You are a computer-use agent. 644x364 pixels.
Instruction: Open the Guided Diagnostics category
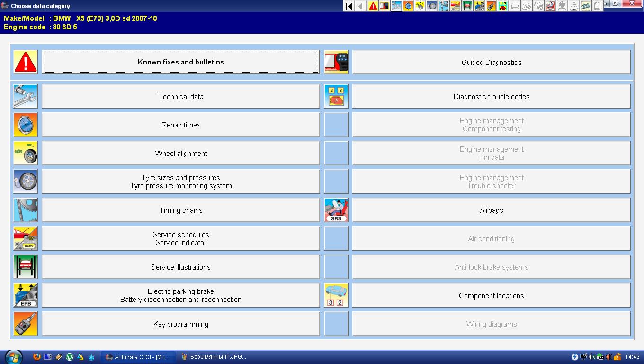[491, 62]
